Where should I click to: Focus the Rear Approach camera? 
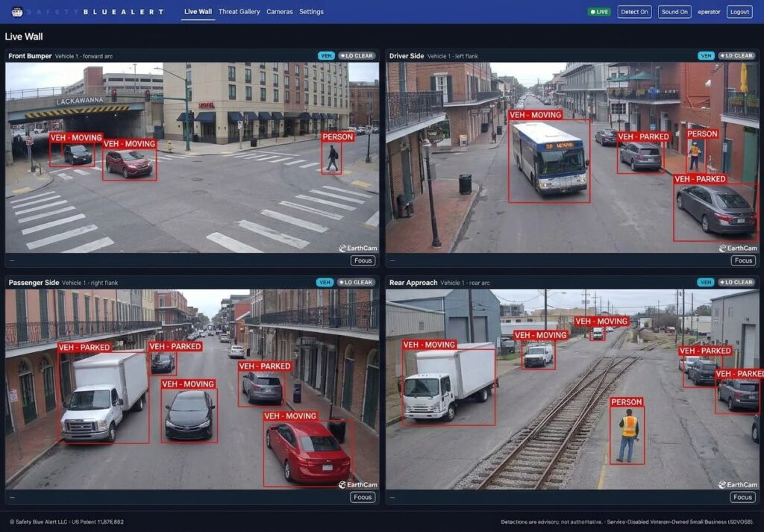(742, 497)
